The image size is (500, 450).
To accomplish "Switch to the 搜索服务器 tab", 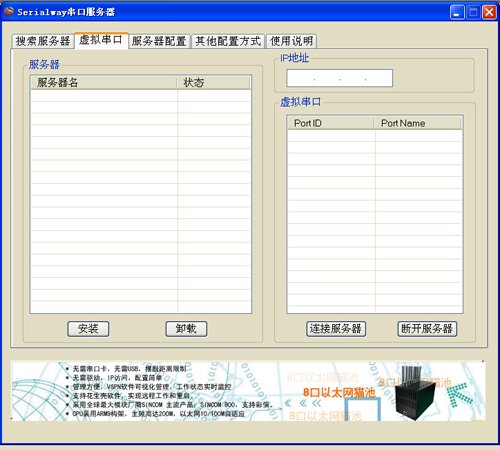I will 43,41.
